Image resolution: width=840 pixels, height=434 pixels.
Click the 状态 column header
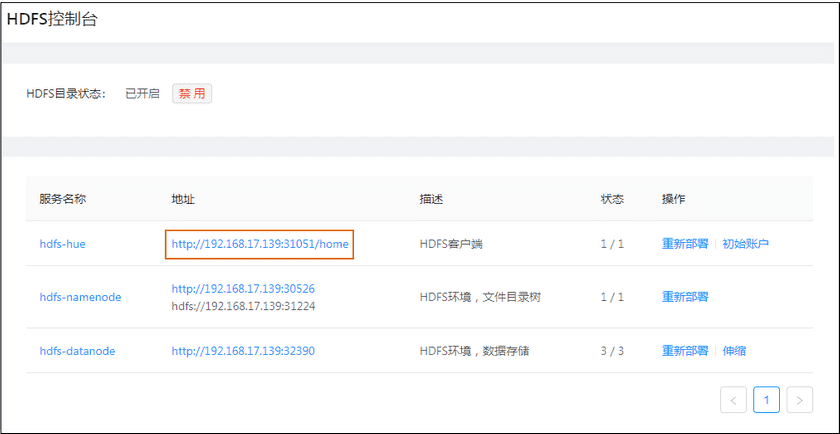612,199
